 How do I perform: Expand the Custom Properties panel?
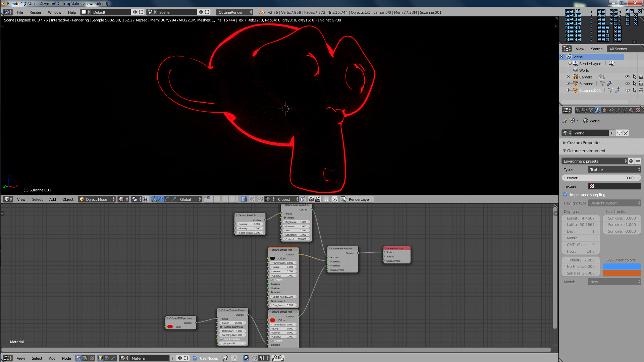[584, 143]
